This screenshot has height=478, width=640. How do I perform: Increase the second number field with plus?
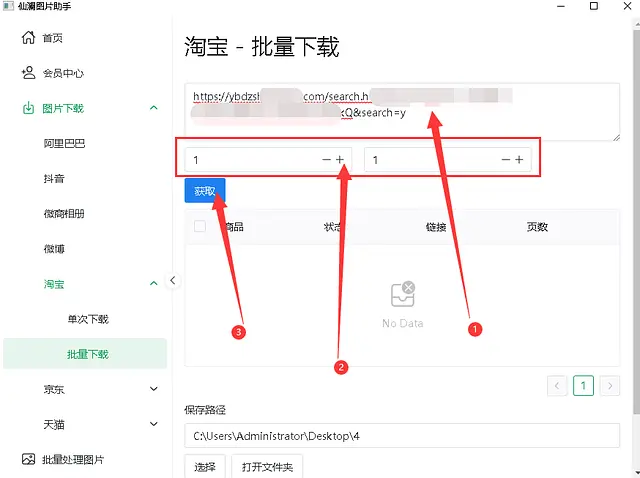coord(519,159)
